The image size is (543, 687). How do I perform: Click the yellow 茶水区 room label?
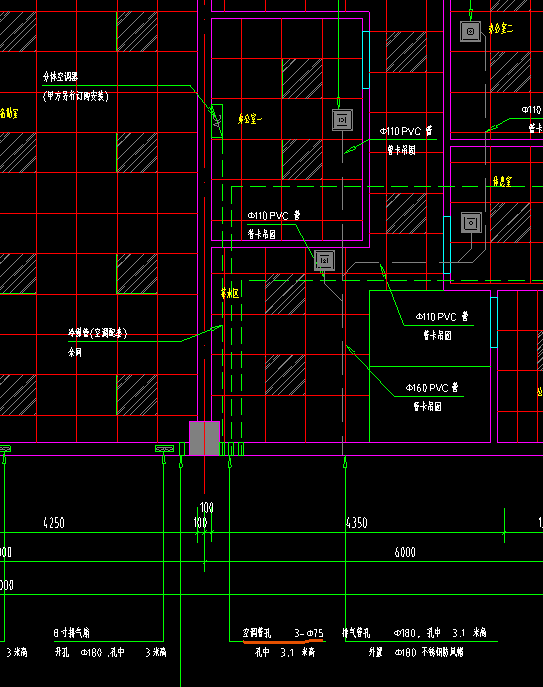[x=230, y=293]
